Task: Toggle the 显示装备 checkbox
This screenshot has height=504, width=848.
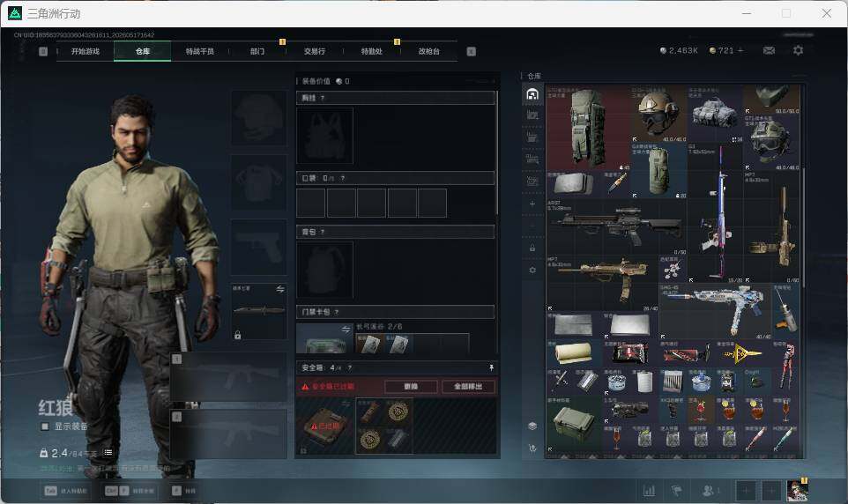Action: [46, 426]
